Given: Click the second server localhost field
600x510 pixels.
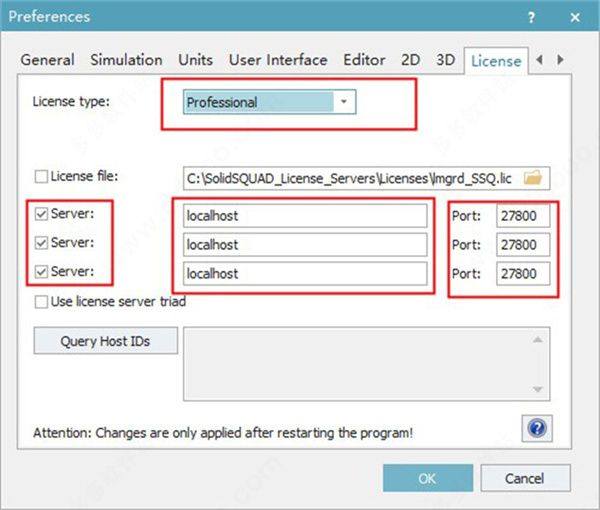Looking at the screenshot, I should [305, 245].
